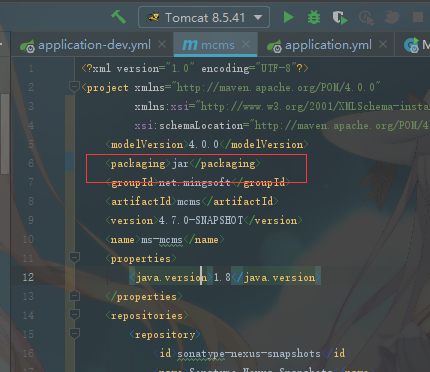
Task: Click line number 6 in the gutter
Action: click(31, 163)
